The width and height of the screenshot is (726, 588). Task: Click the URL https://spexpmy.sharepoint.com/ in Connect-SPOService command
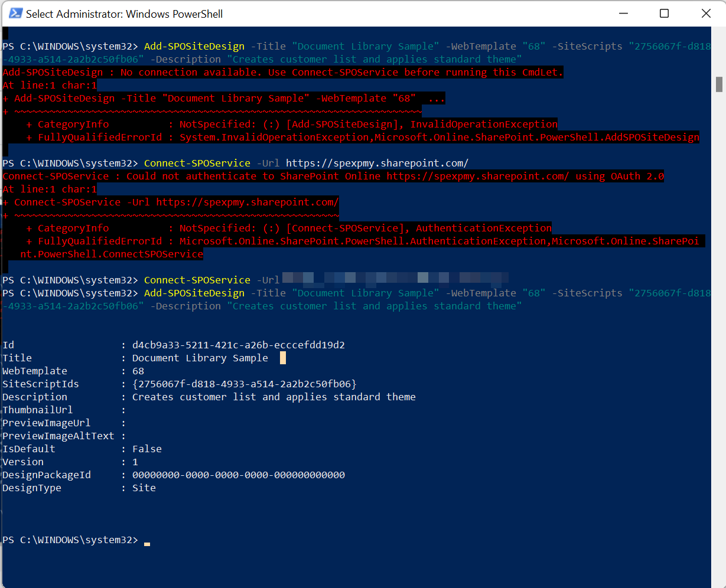tap(377, 163)
